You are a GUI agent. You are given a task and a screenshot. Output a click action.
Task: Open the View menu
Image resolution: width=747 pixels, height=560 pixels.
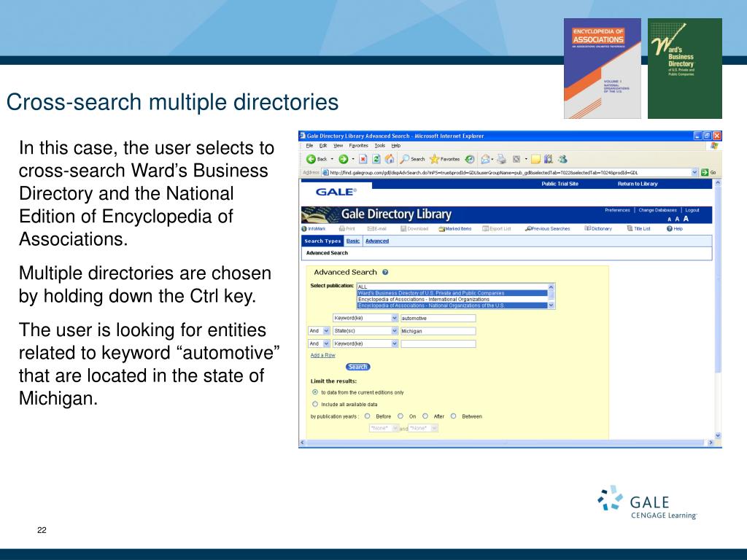click(x=338, y=146)
